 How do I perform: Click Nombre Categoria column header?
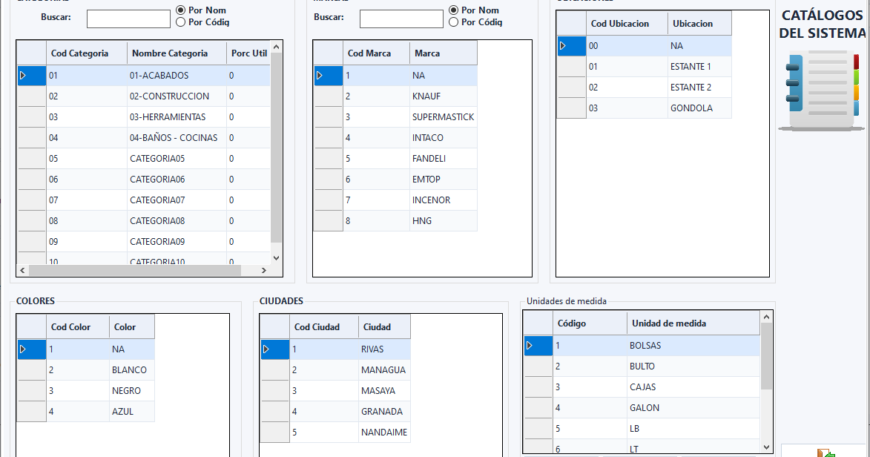point(176,53)
